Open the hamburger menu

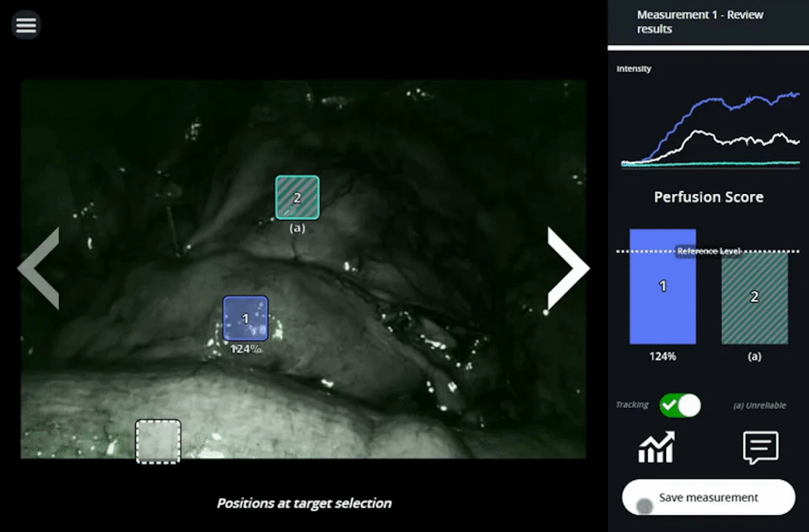click(26, 25)
